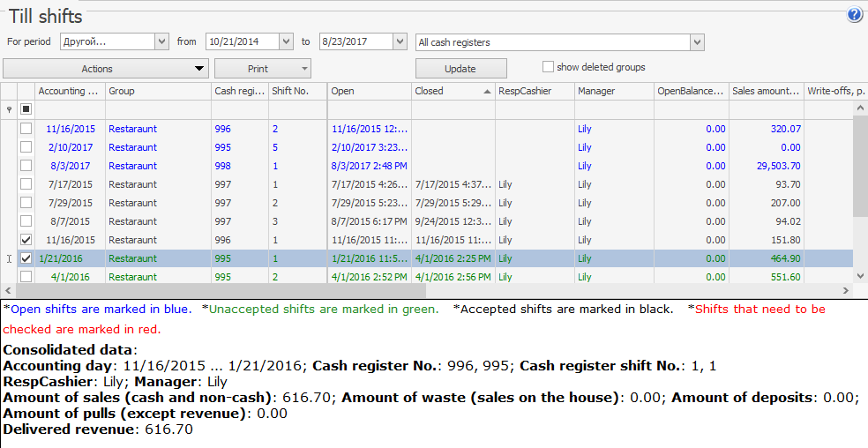Open the Actions menu button
The height and width of the screenshot is (448, 868).
click(106, 69)
